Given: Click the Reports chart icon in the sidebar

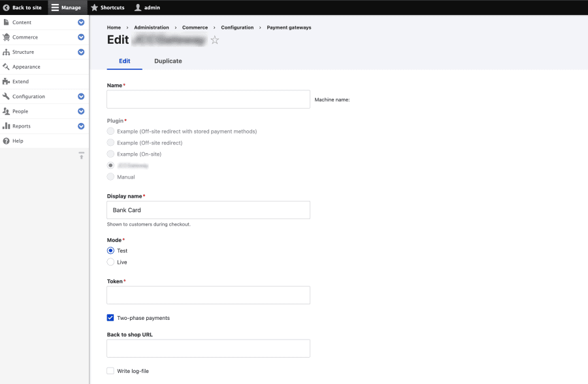Looking at the screenshot, I should coord(6,126).
